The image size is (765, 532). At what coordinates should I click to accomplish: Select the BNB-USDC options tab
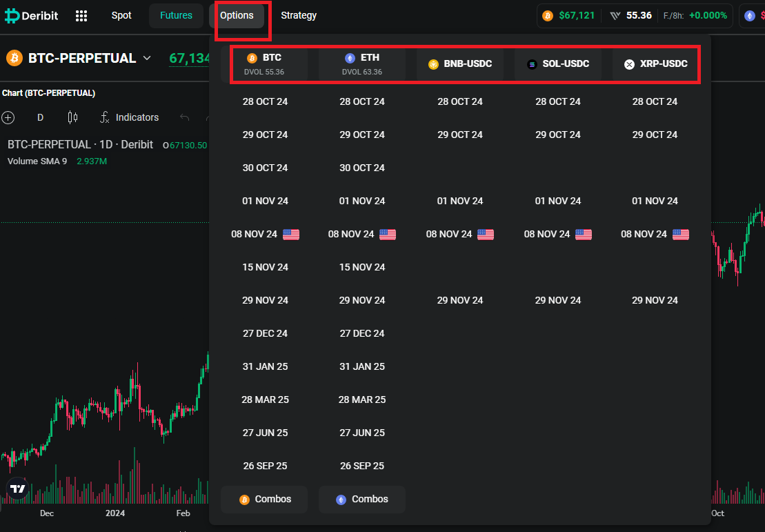coord(460,64)
